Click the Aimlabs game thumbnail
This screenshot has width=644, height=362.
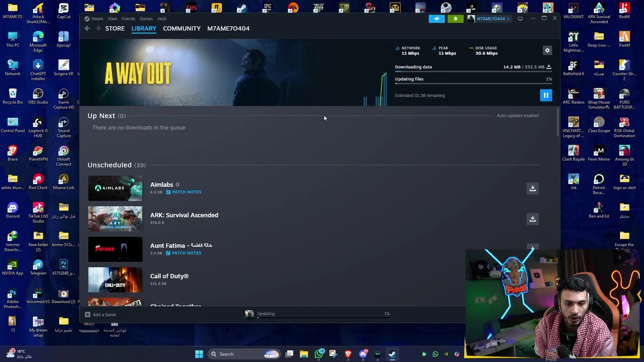[115, 188]
